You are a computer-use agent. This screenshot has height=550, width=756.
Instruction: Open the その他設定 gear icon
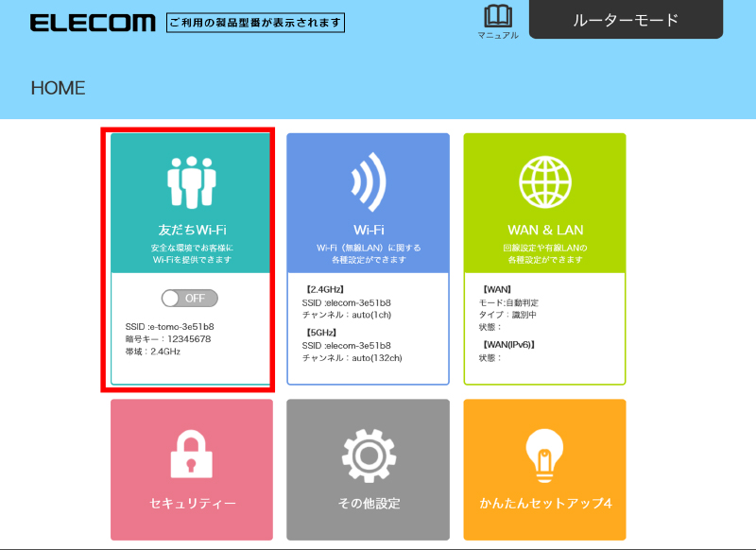pos(369,455)
